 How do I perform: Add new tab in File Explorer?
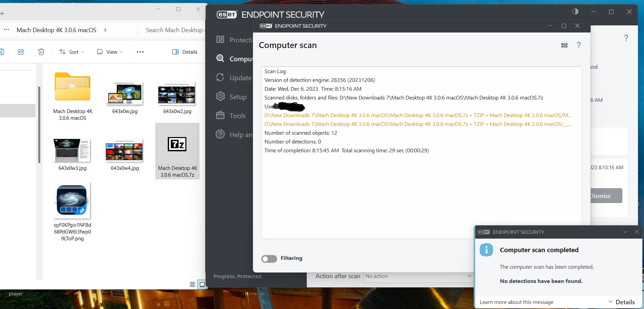pyautogui.click(x=2, y=14)
